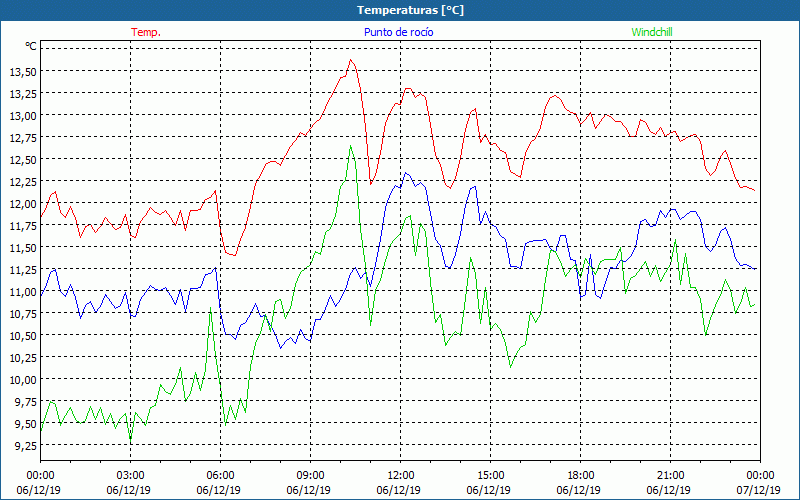Click the blue dew point peak after 12:00
800x500 pixels.
[x=406, y=173]
